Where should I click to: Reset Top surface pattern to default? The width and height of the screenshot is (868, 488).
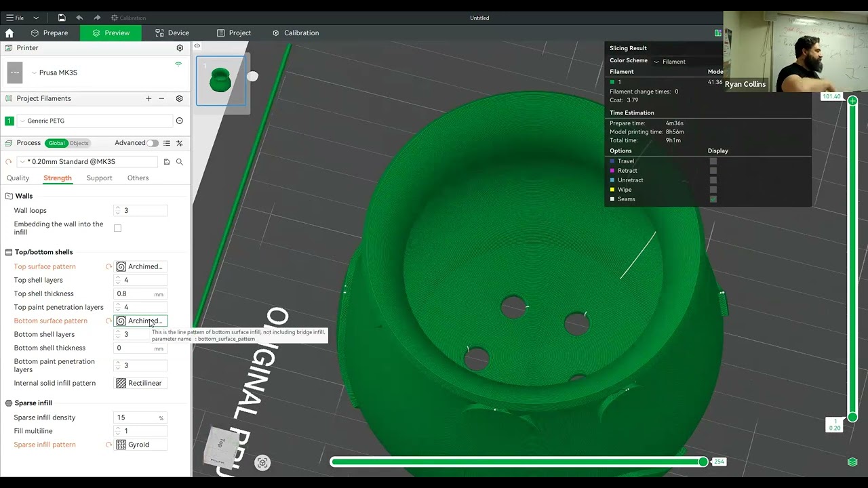click(x=108, y=266)
